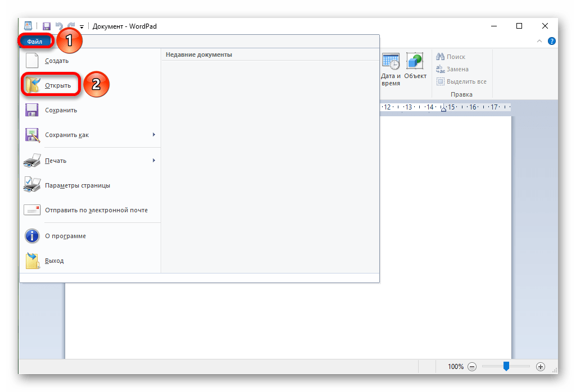Click Выделить все in Правка group
This screenshot has width=576, height=392.
[461, 81]
